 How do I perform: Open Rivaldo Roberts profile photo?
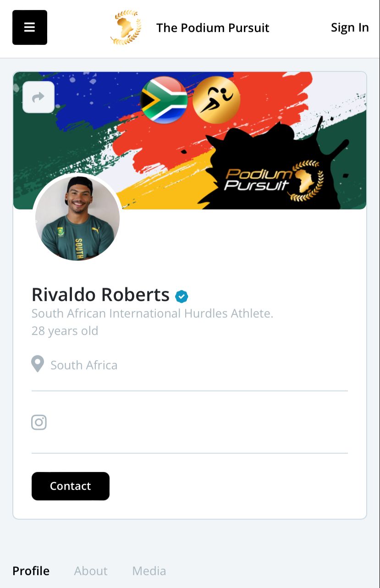point(77,218)
